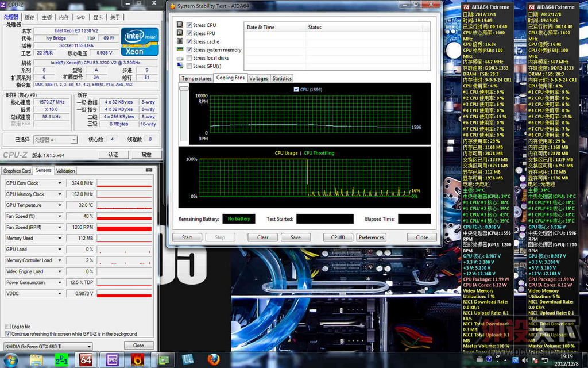Open the Windows Start orb
The image size is (588, 368).
(x=10, y=360)
